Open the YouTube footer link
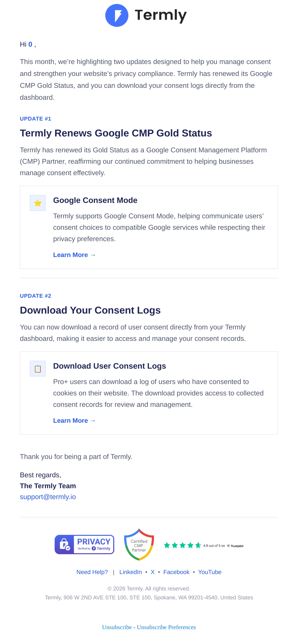Image resolution: width=298 pixels, height=644 pixels. [x=210, y=572]
